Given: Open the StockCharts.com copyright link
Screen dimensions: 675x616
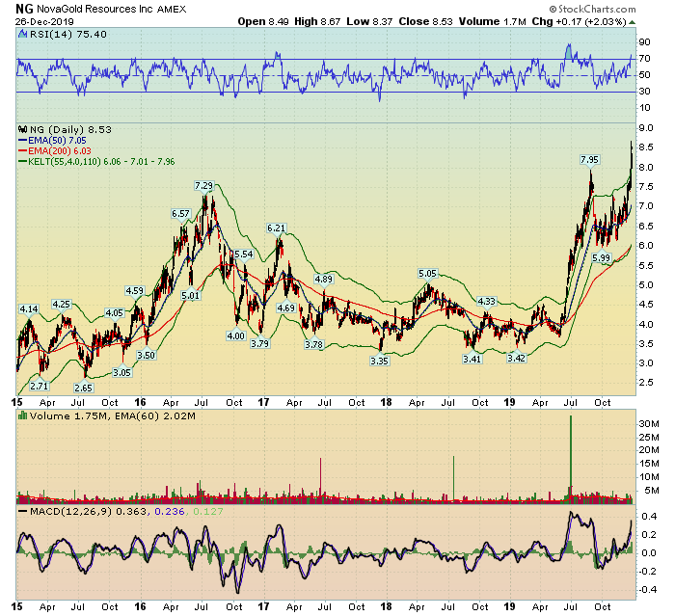Looking at the screenshot, I should [x=610, y=11].
